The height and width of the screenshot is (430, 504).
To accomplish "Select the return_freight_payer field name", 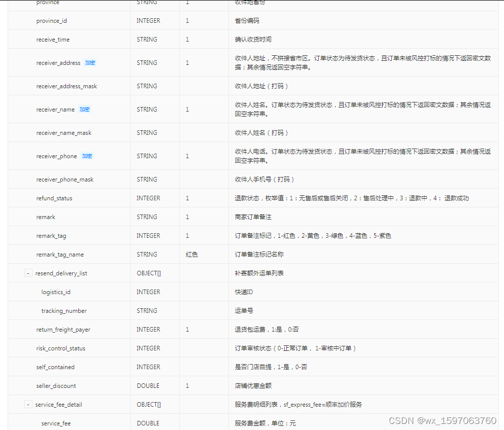I will 63,330.
